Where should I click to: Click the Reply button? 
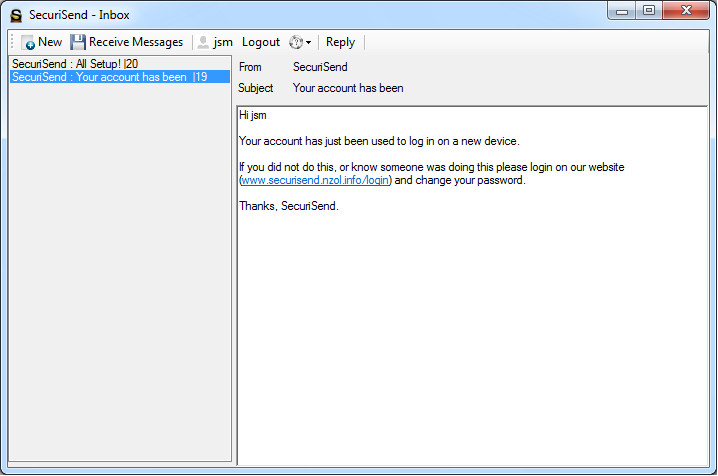pos(340,42)
